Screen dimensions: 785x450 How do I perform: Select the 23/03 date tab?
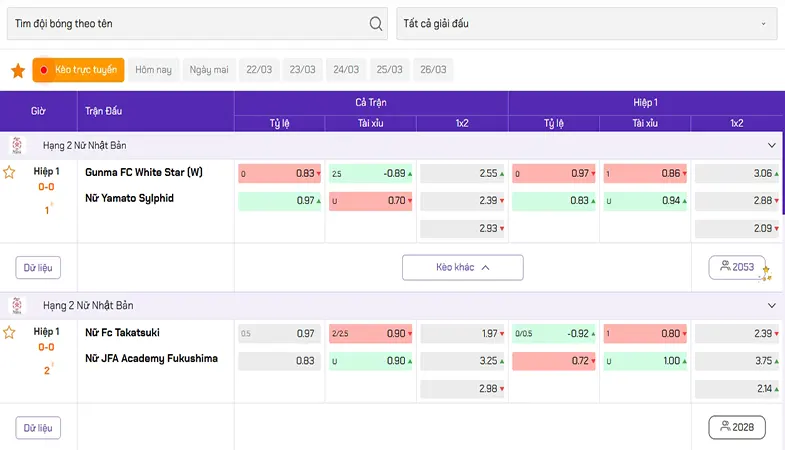[x=302, y=70]
